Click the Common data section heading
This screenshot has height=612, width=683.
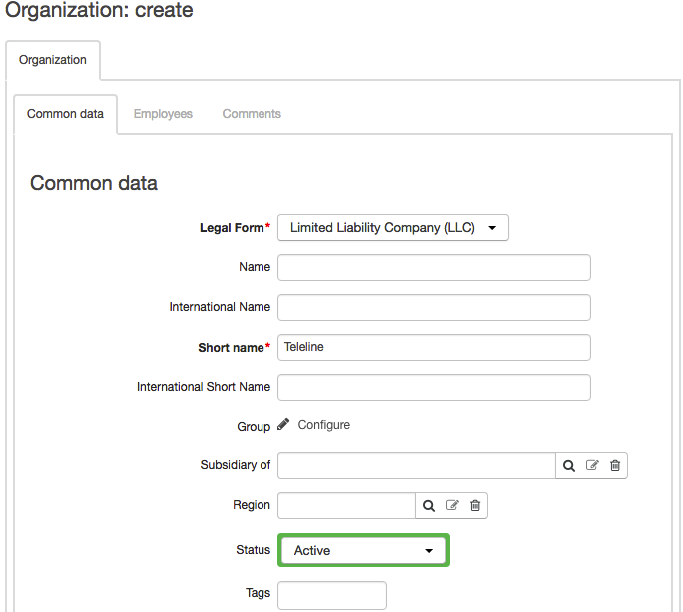click(94, 183)
